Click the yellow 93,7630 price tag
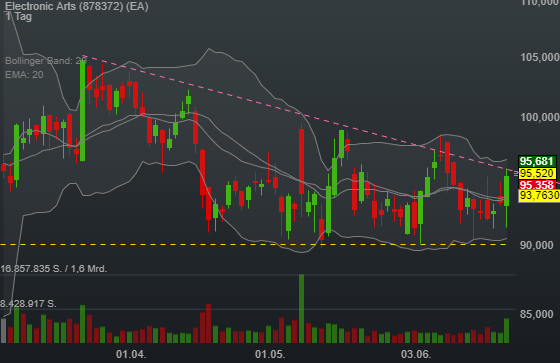The width and height of the screenshot is (560, 363). coord(539,195)
